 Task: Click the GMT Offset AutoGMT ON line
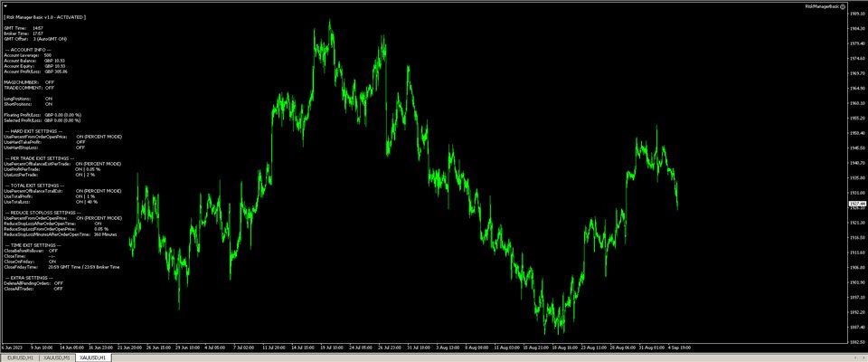coord(35,39)
